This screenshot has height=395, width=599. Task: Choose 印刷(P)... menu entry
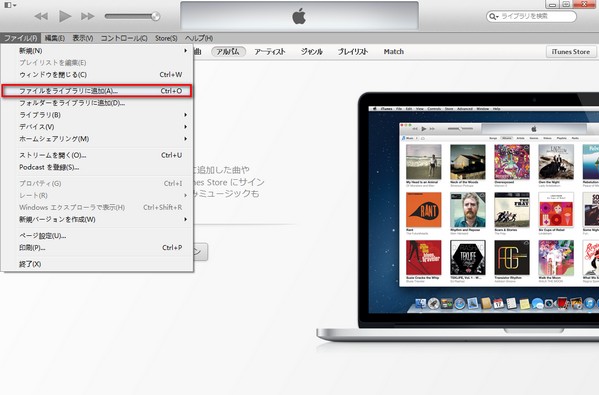tap(97, 248)
